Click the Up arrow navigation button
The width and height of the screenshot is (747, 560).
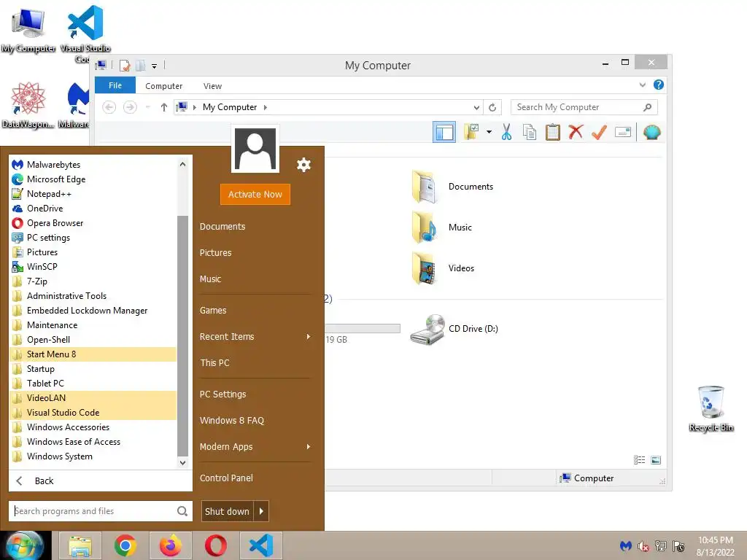pos(164,107)
